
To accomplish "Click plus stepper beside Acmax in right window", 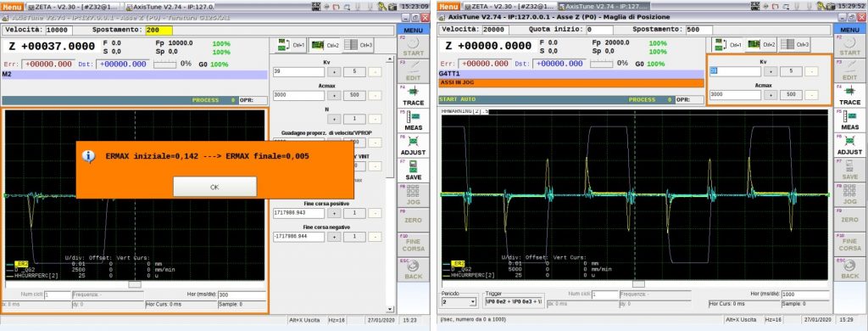I will point(771,95).
